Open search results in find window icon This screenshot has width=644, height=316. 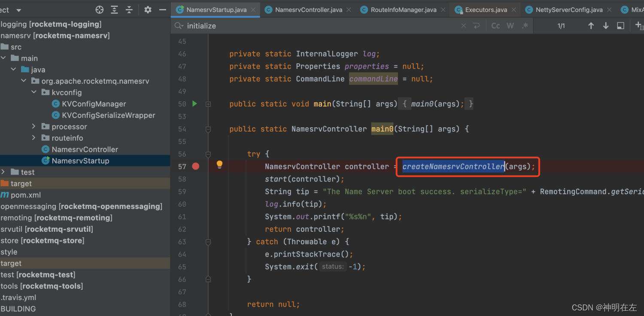click(620, 26)
